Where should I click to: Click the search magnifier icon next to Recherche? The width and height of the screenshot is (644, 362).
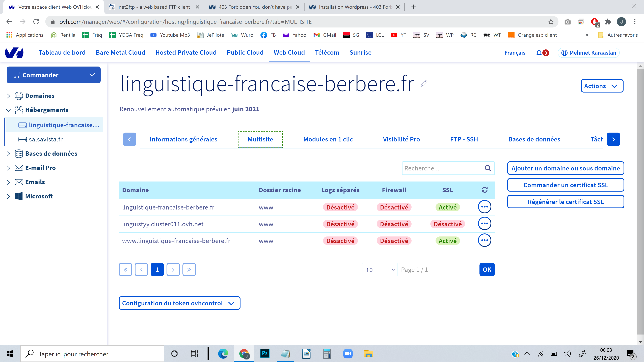tap(488, 168)
